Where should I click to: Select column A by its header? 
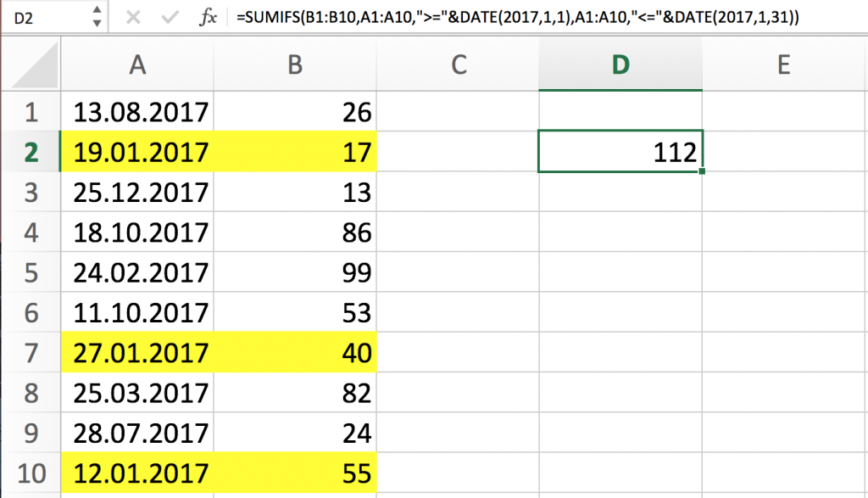tap(137, 65)
